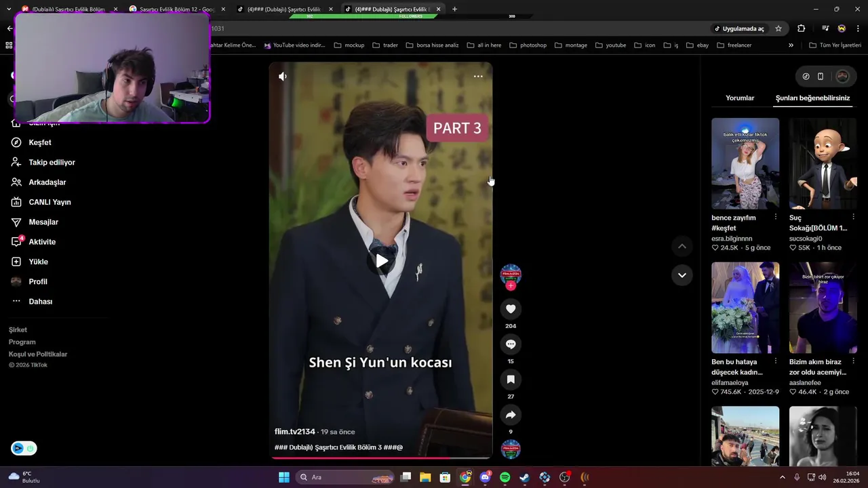Click the floating blue pill widget
Screen dimensions: 868x488
[24, 448]
